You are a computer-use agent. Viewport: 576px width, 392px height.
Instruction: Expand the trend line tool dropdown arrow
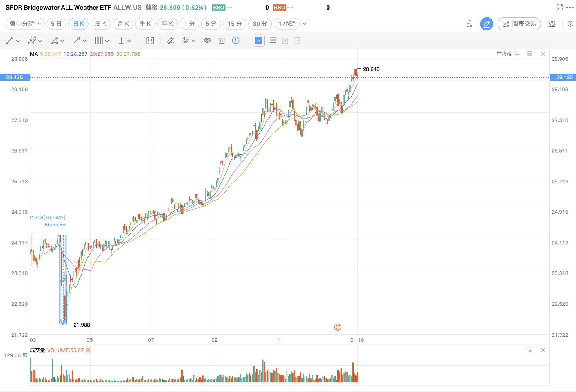coord(18,41)
